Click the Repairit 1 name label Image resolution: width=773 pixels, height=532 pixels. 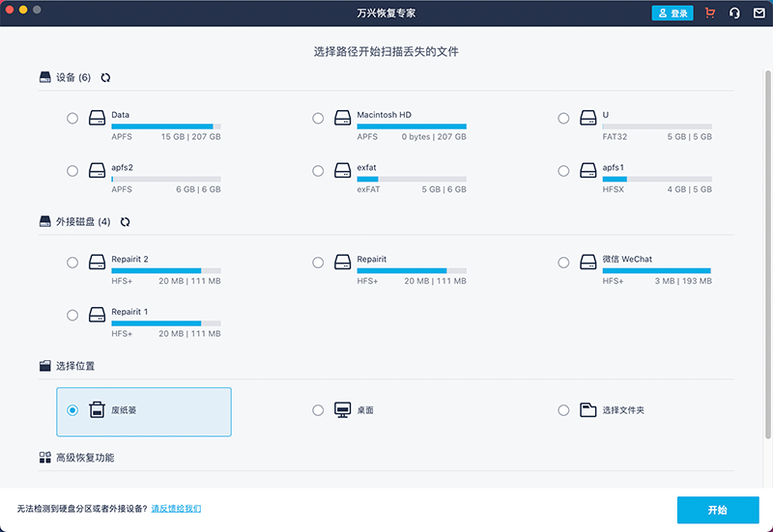(129, 312)
